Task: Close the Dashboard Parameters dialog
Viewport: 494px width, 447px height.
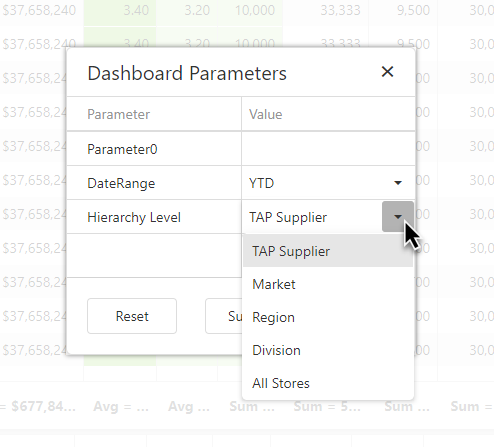Action: click(x=387, y=72)
